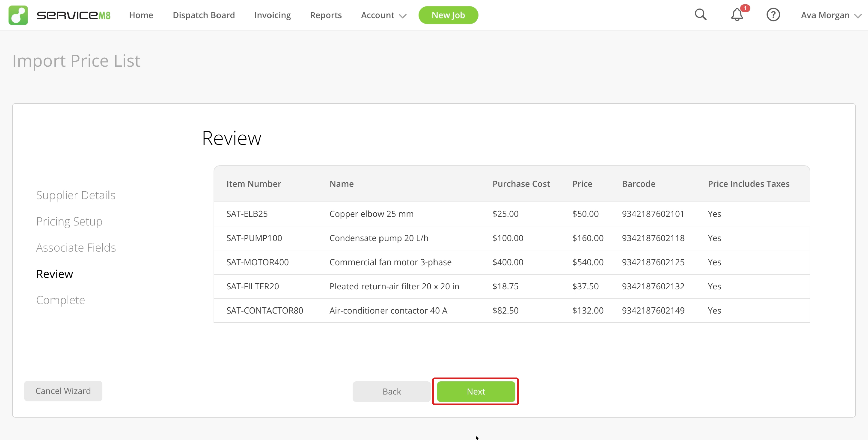This screenshot has height=440, width=868.
Task: Click the Price Includes Taxes column header
Action: point(748,184)
